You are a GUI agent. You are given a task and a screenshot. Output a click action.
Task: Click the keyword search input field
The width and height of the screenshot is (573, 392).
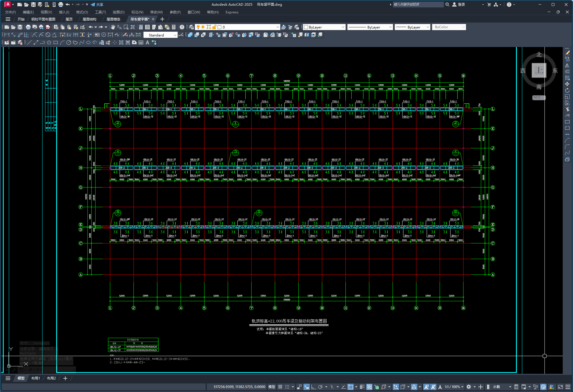pos(418,4)
